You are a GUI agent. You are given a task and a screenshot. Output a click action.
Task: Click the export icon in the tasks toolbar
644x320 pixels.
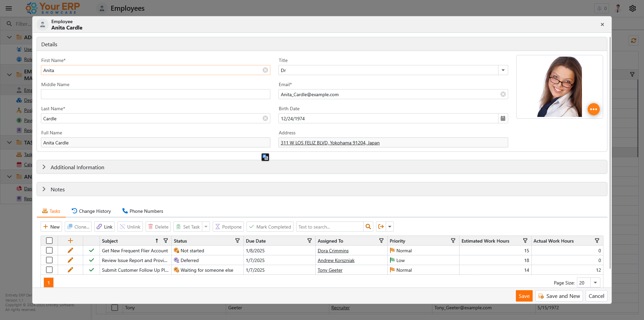click(x=381, y=227)
